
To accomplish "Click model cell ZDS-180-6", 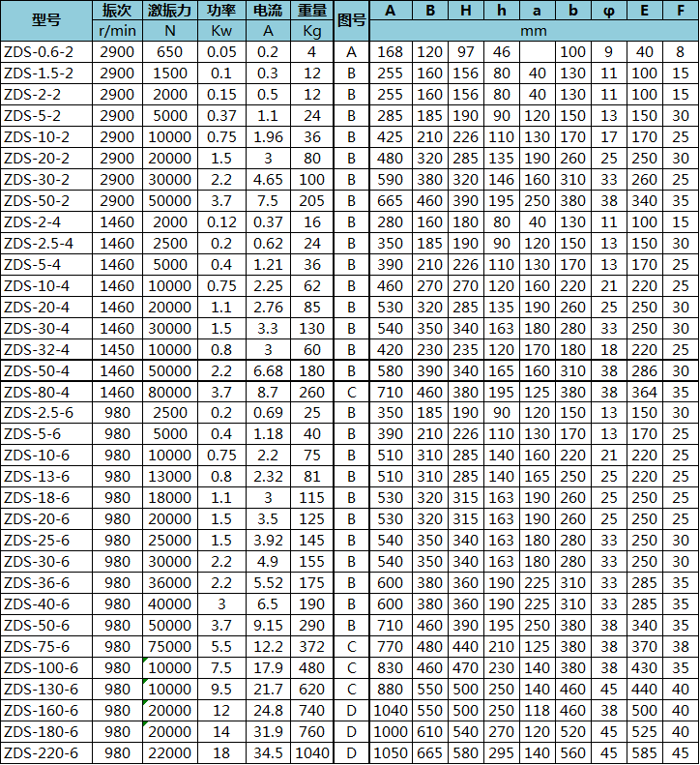I will coord(46,732).
